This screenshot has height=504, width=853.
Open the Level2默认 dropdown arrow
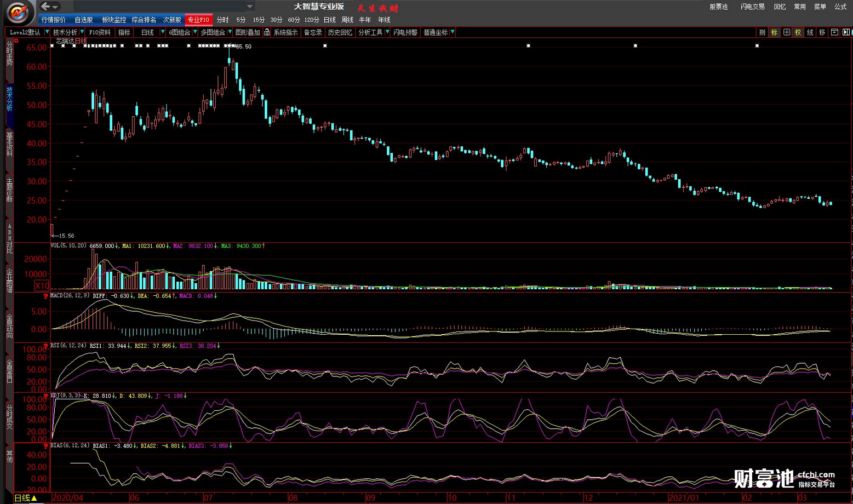(47, 32)
